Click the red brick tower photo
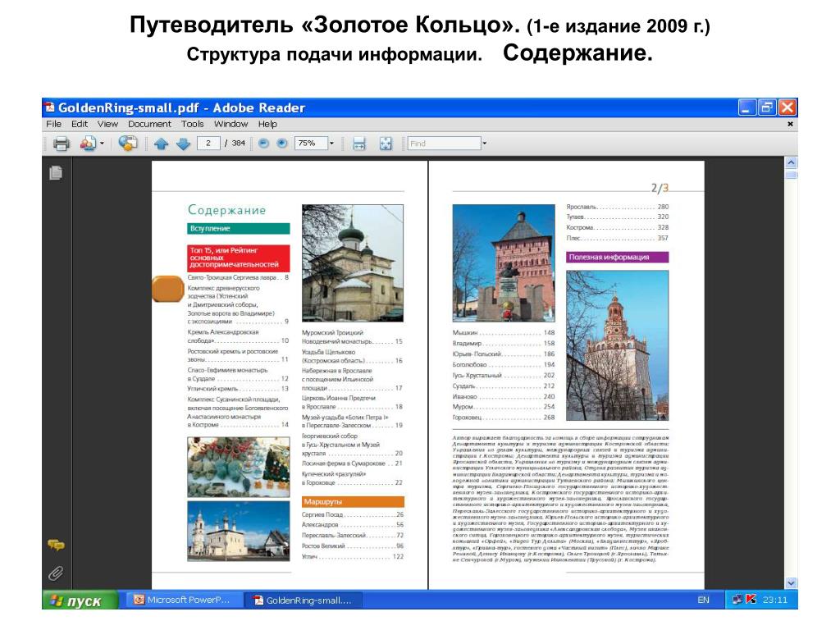 coord(504,263)
